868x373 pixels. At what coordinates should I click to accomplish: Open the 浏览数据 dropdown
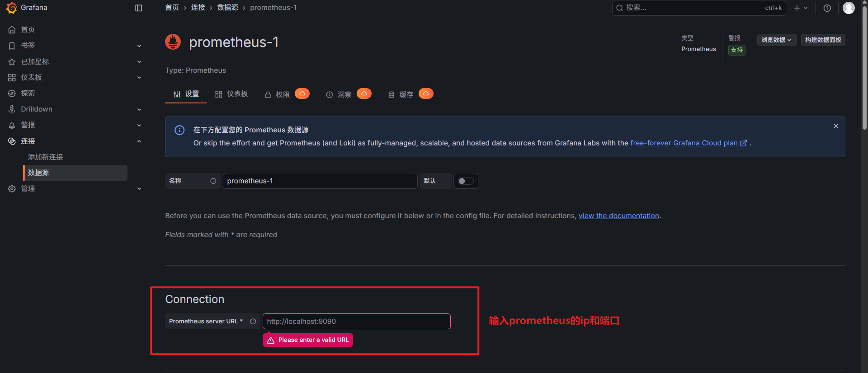coord(777,40)
